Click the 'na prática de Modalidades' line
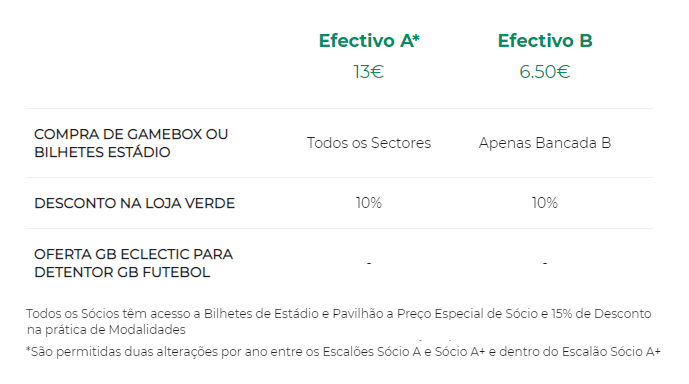689x384 pixels. 106,330
